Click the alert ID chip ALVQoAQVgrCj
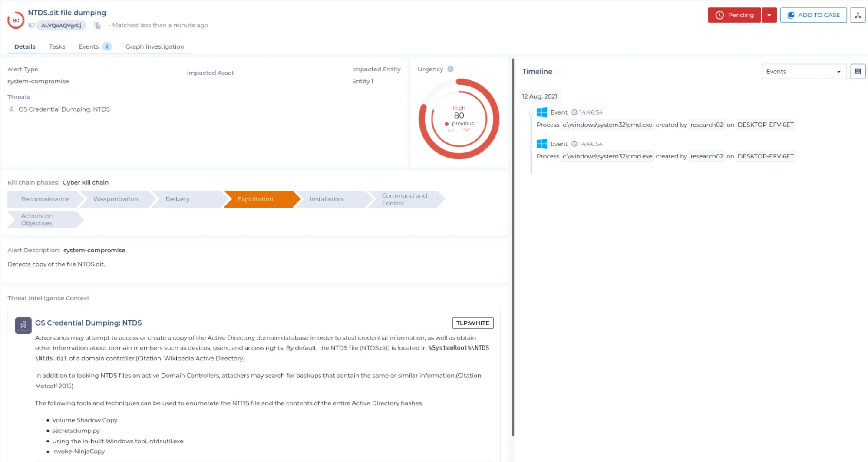This screenshot has width=868, height=462. coord(61,26)
